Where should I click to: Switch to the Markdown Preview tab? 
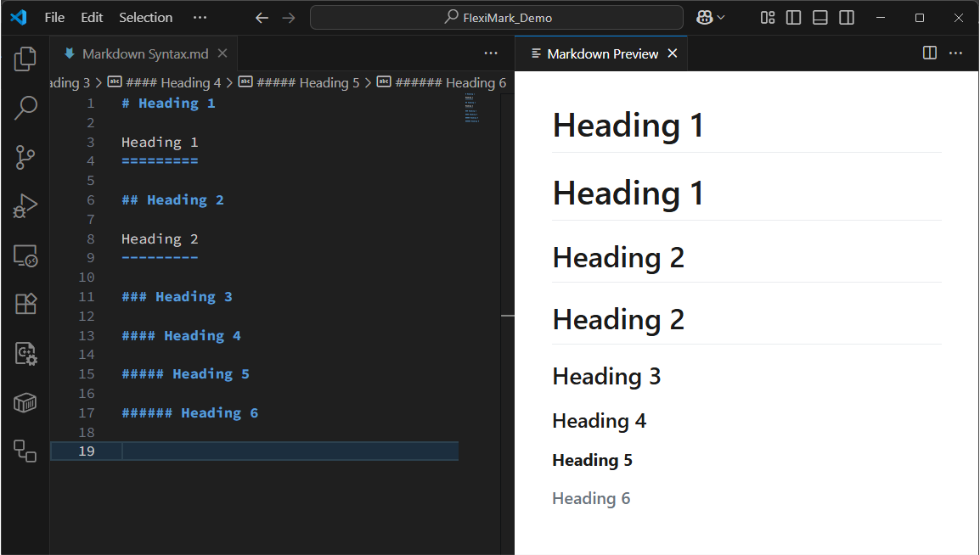click(602, 53)
